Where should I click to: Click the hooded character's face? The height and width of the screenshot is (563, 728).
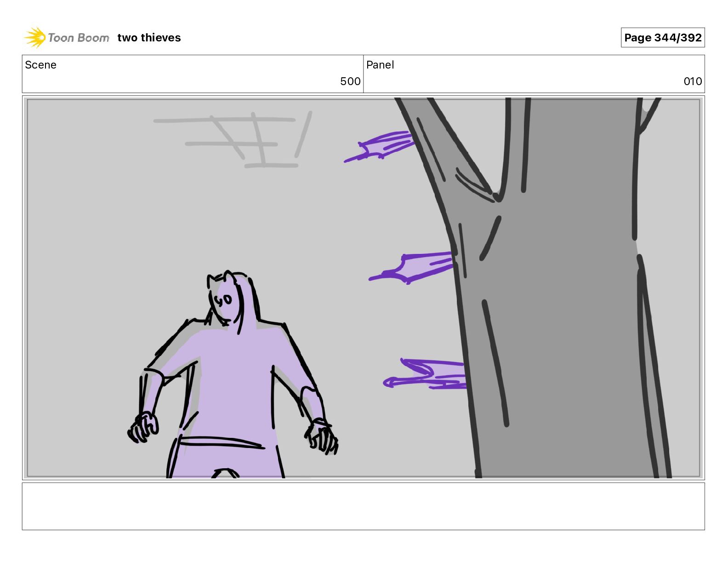(x=225, y=301)
